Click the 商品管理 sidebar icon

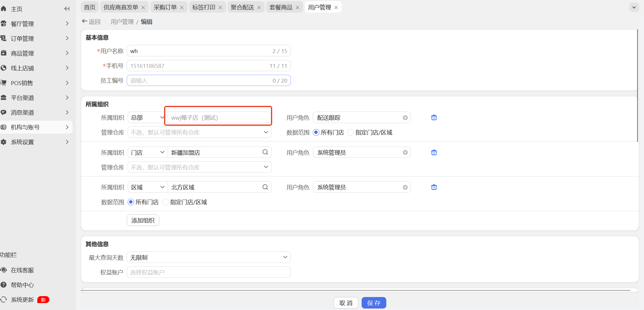(x=4, y=53)
